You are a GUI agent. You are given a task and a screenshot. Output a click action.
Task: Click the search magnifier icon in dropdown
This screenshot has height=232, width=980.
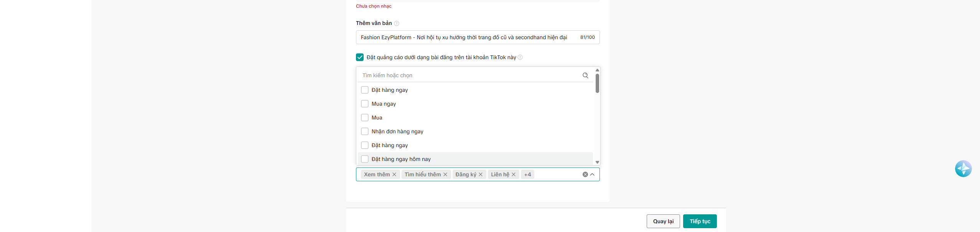pyautogui.click(x=585, y=75)
